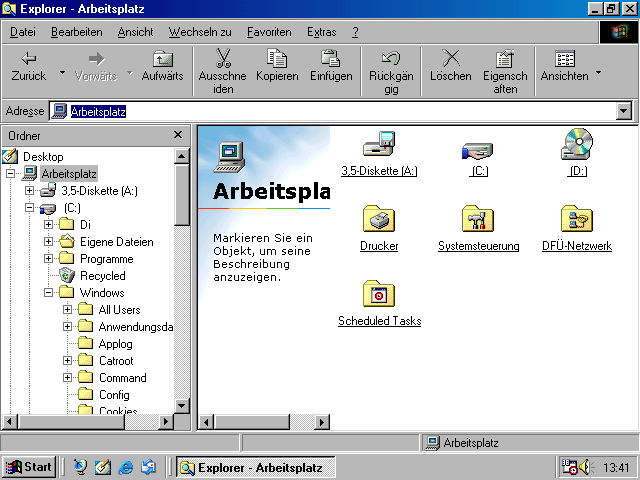
Task: Click the Rückgängig undo icon
Action: 391,58
